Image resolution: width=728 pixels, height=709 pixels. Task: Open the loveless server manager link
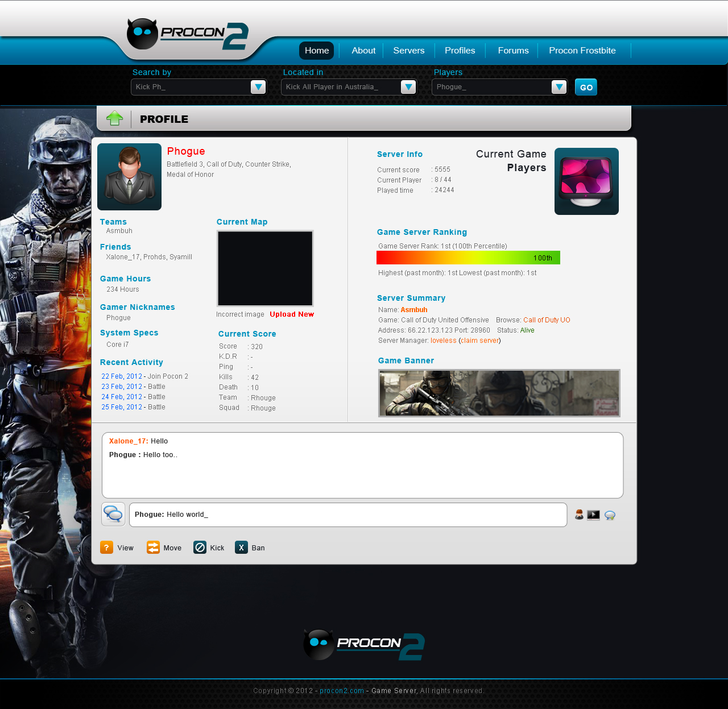pyautogui.click(x=444, y=341)
